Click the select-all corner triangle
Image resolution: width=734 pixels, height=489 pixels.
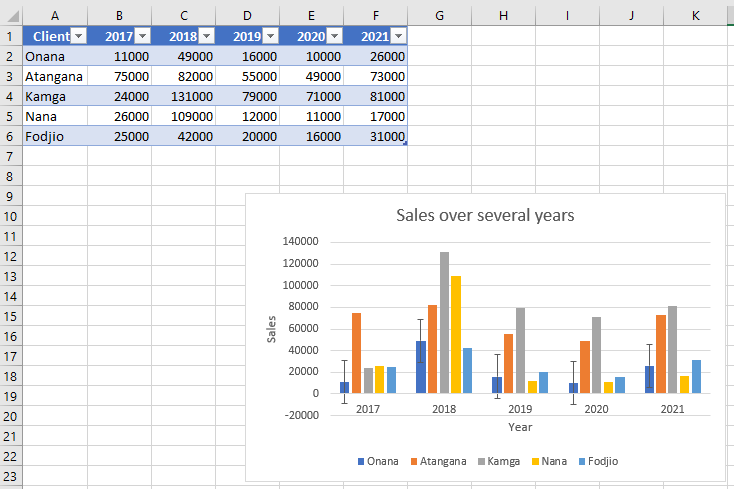(x=11, y=16)
